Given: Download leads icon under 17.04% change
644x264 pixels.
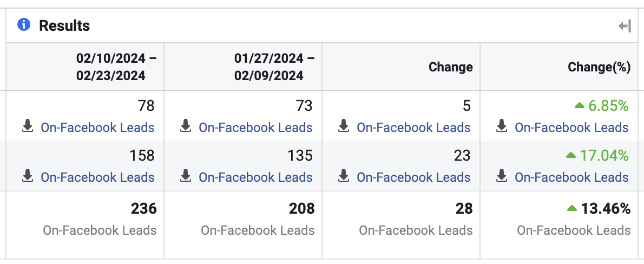Looking at the screenshot, I should tap(502, 176).
